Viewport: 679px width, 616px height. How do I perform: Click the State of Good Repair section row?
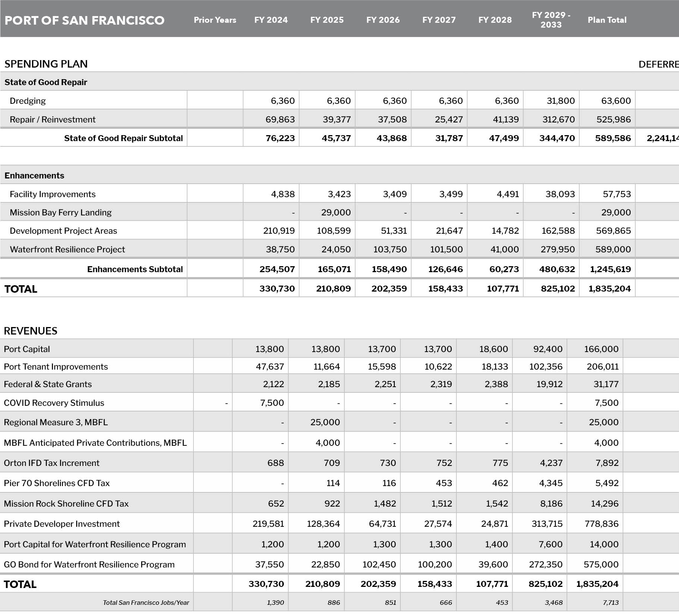tap(339, 82)
